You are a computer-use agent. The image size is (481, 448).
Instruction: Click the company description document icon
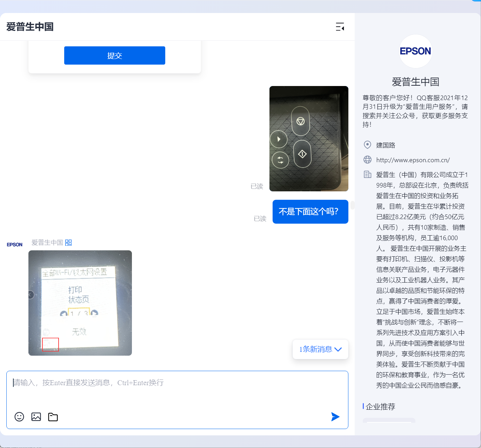click(x=367, y=174)
